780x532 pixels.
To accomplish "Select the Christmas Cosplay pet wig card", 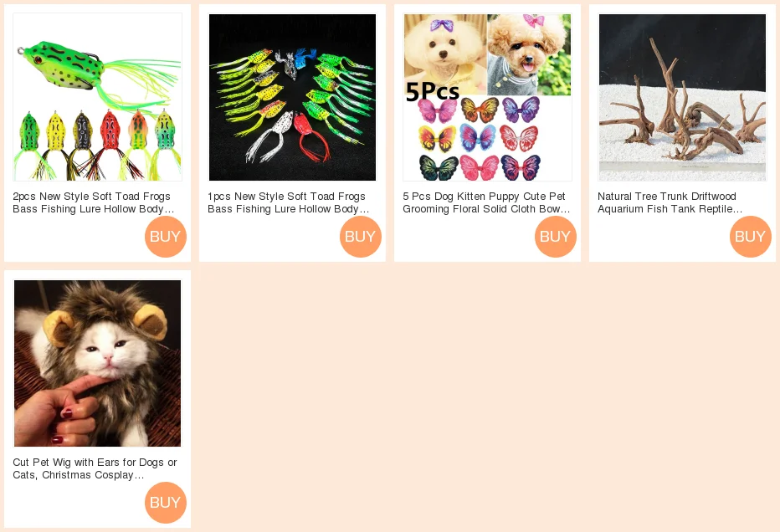I will point(97,399).
